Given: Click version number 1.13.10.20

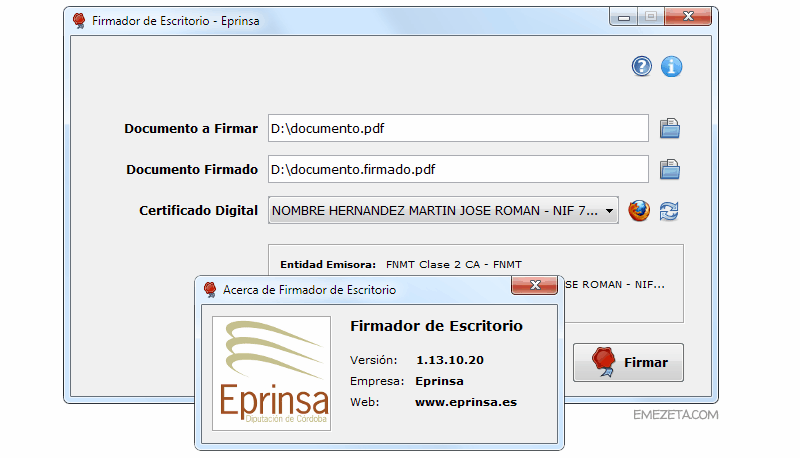Looking at the screenshot, I should pyautogui.click(x=450, y=360).
